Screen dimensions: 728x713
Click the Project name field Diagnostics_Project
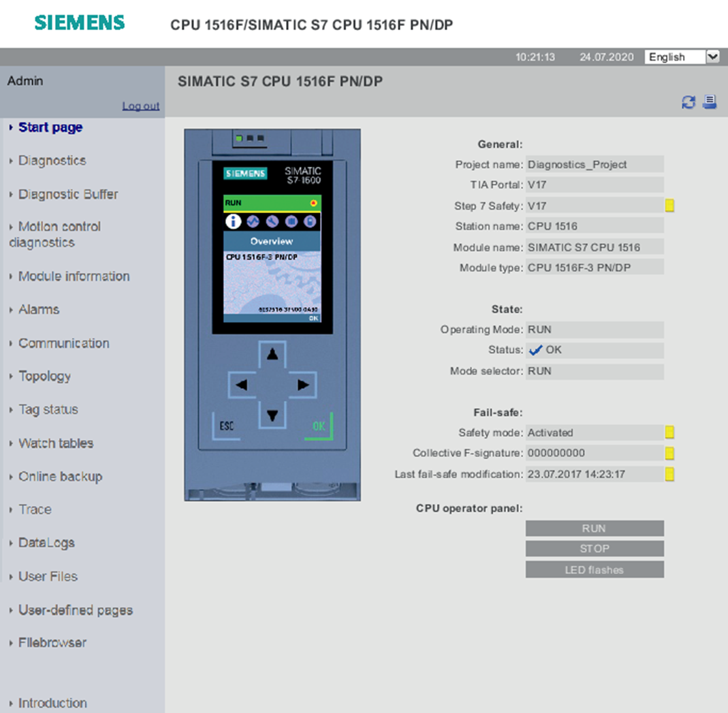point(595,164)
